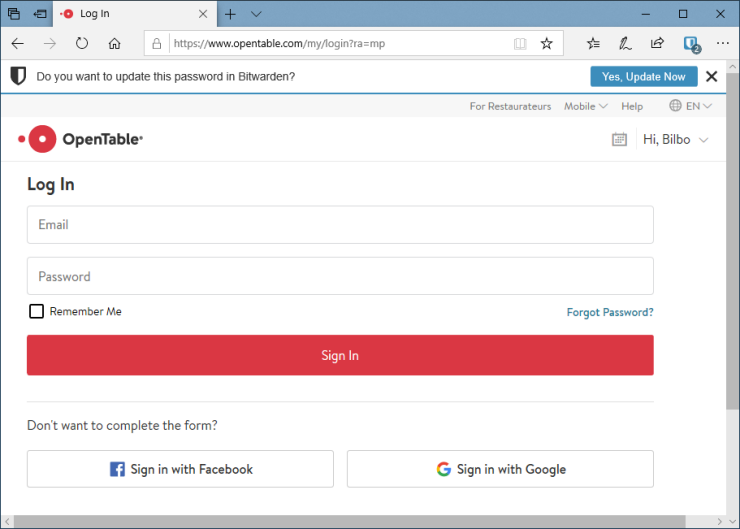
Task: Share this page icon
Action: tap(657, 43)
